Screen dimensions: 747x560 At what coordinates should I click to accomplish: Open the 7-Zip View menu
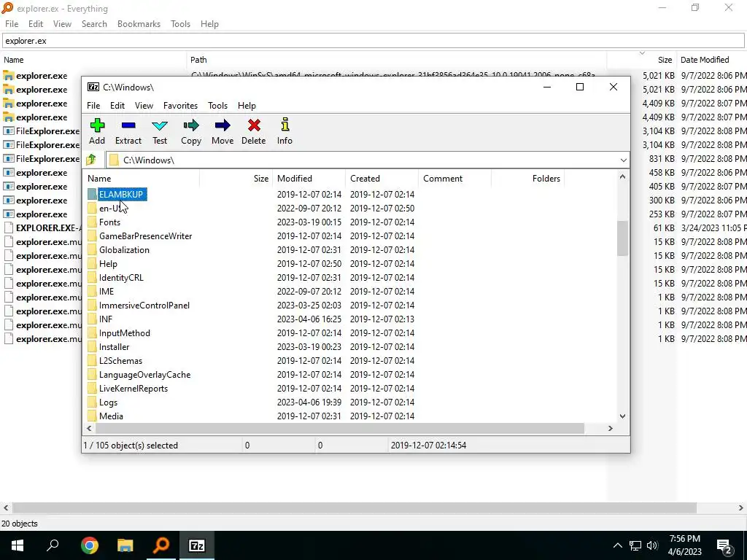[144, 106]
